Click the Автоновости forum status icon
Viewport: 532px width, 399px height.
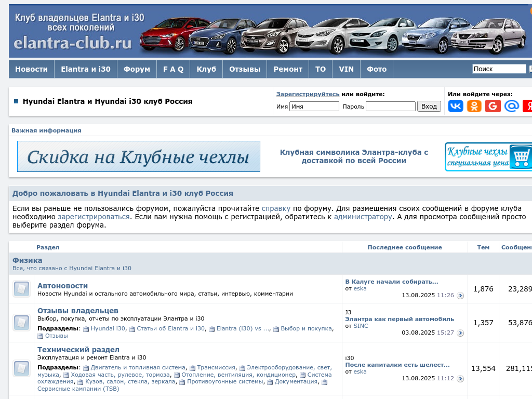pos(21,289)
